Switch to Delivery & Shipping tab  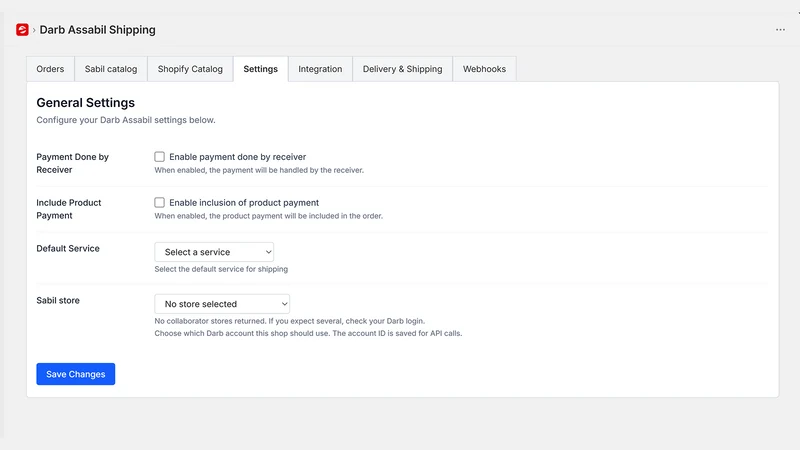tap(402, 69)
